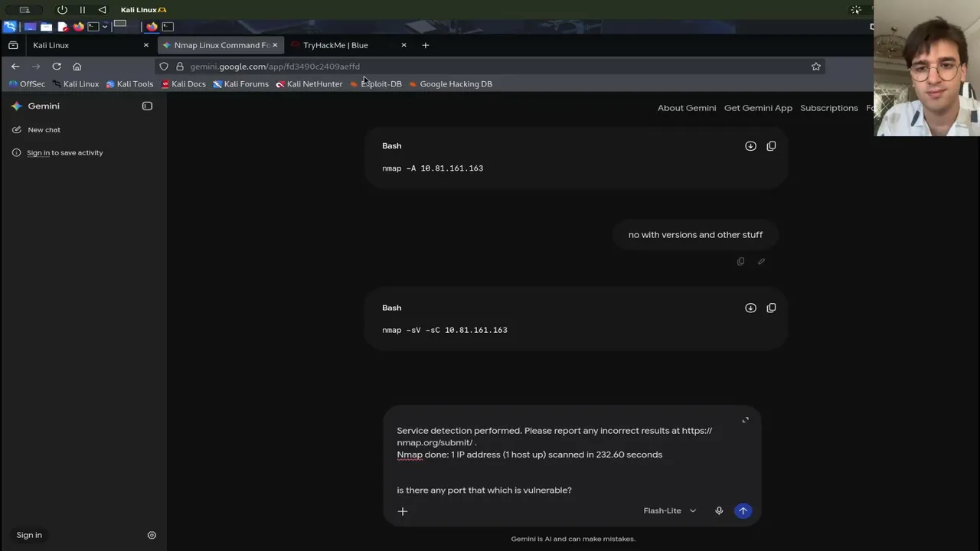
Task: Click Sign in to save activity
Action: click(x=57, y=153)
